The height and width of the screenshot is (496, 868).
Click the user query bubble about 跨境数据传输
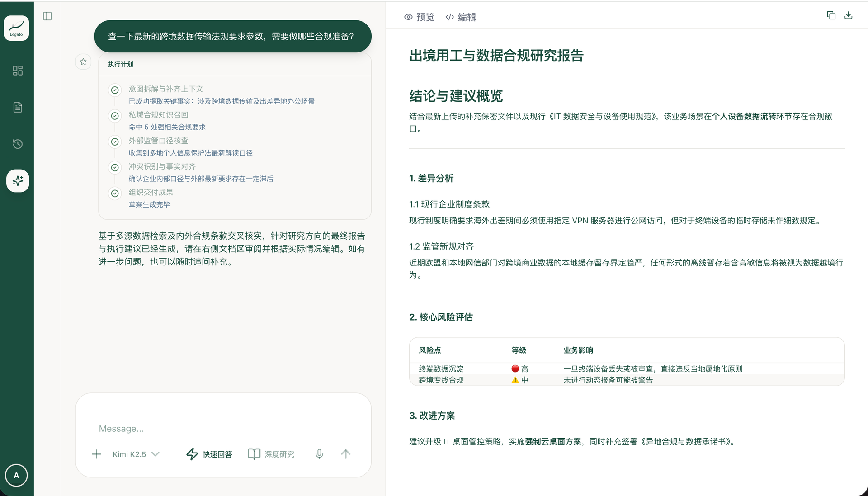[x=232, y=36]
